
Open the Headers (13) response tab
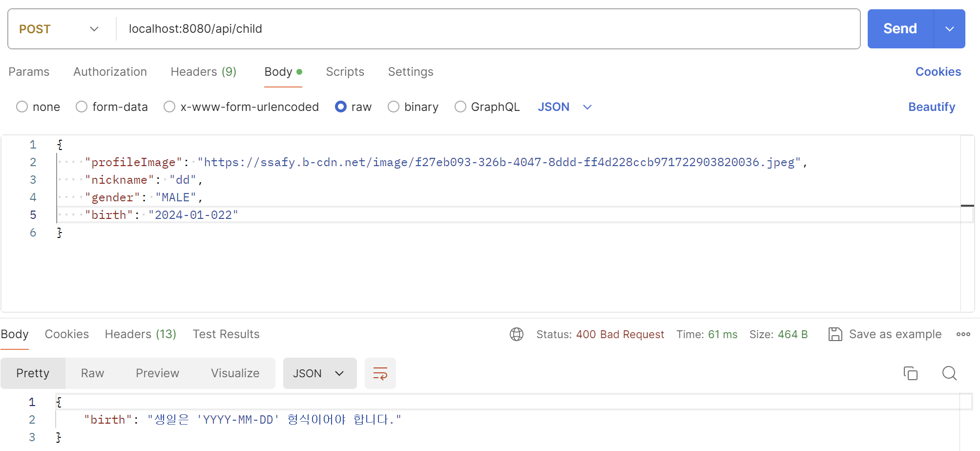[x=140, y=334]
